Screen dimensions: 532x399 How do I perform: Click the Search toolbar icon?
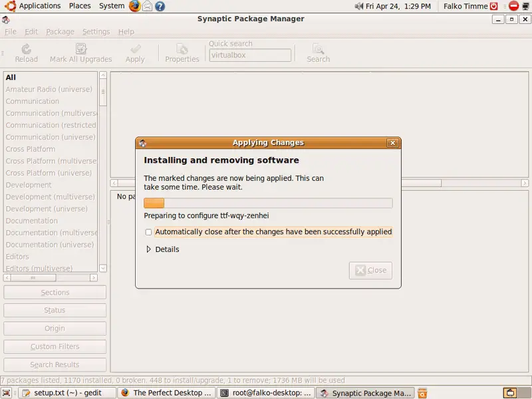pyautogui.click(x=319, y=49)
